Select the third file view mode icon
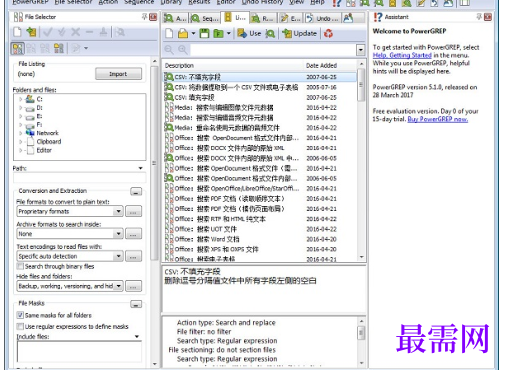Viewport: 508px width, 370px height. pos(45,48)
